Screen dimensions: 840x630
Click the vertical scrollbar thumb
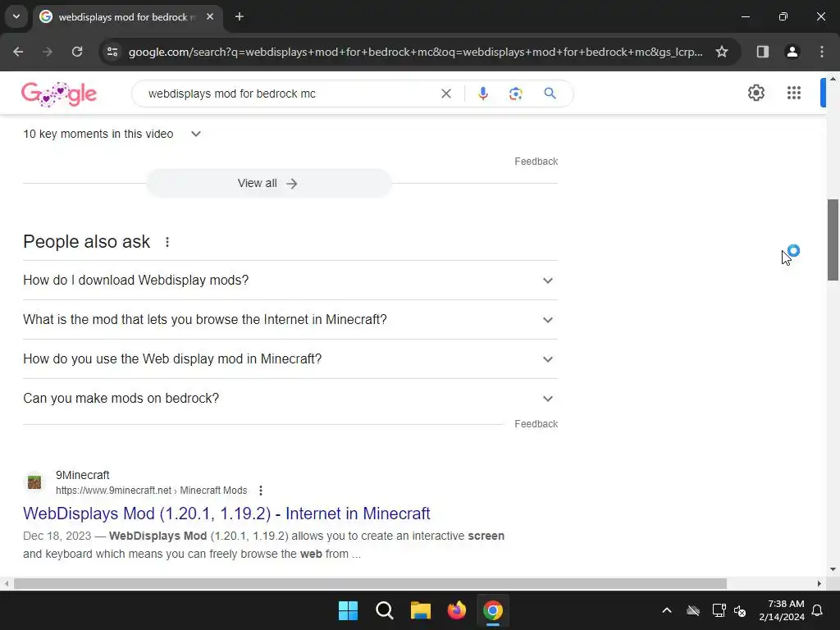pyautogui.click(x=833, y=240)
